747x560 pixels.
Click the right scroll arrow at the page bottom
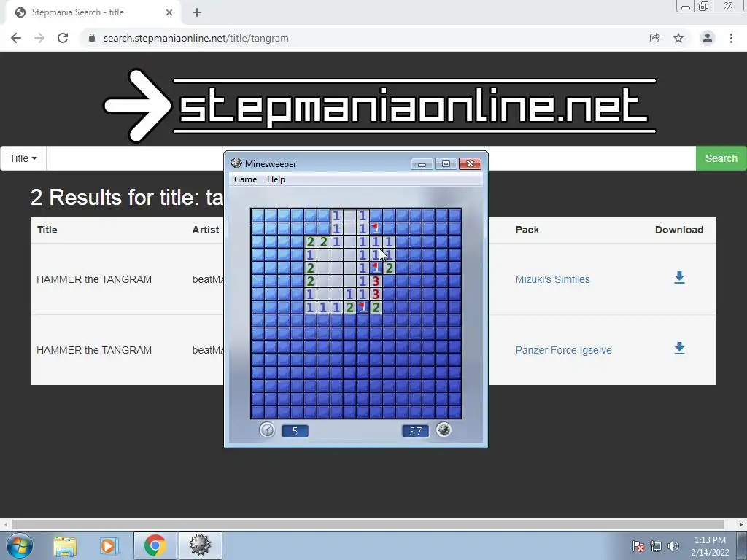[741, 524]
